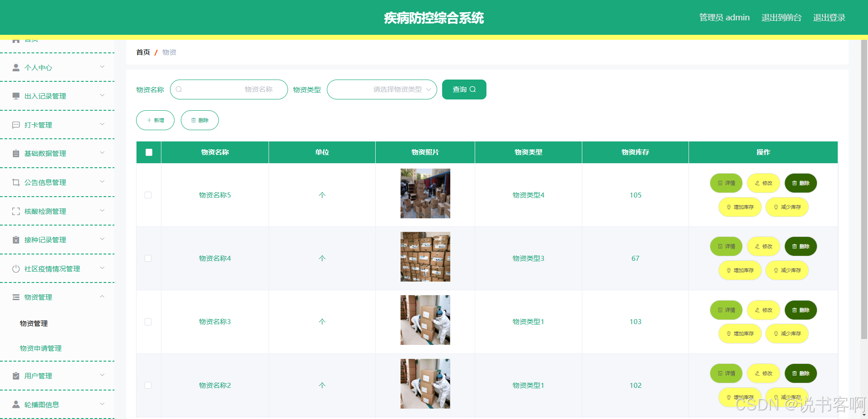Click dark 删除 button for 物资名称5
The width and height of the screenshot is (868, 419).
point(800,183)
